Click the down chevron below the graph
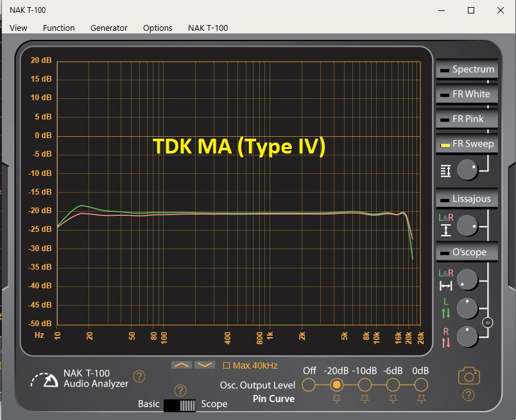The width and height of the screenshot is (516, 420). 204,365
